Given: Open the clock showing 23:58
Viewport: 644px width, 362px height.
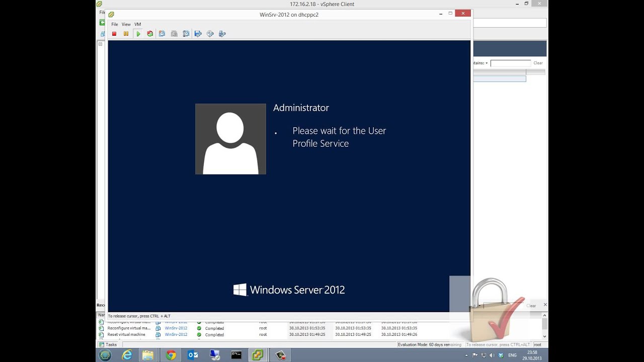Looking at the screenshot, I should [x=532, y=355].
